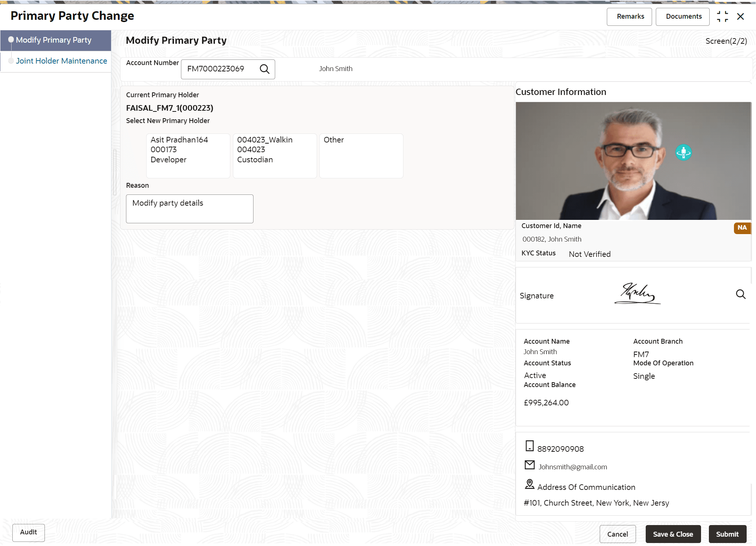Click the orange NA badge
This screenshot has height=546, width=756.
[742, 228]
